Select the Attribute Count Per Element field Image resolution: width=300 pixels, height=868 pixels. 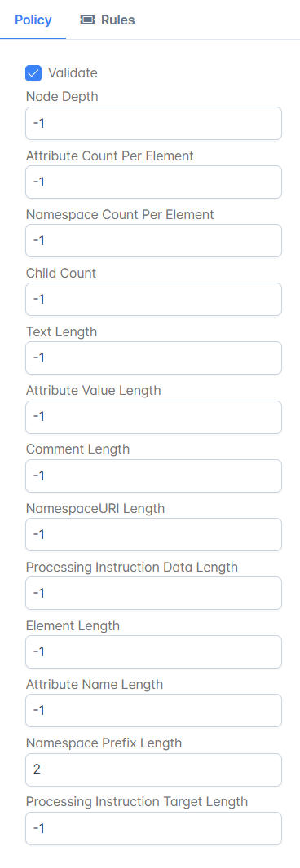[x=153, y=182]
